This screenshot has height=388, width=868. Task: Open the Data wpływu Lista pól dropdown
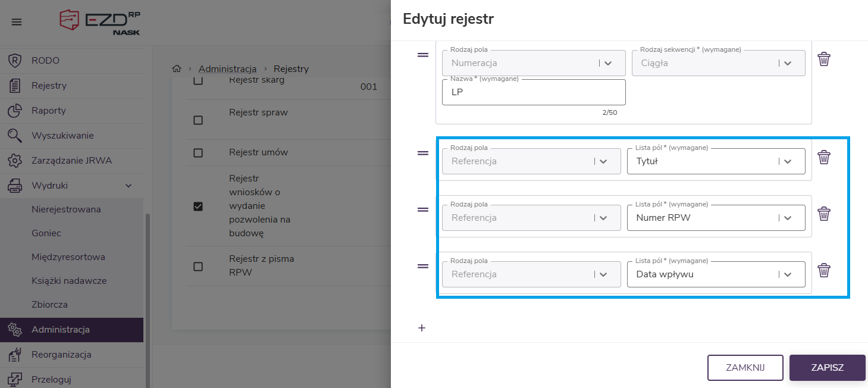coord(716,274)
